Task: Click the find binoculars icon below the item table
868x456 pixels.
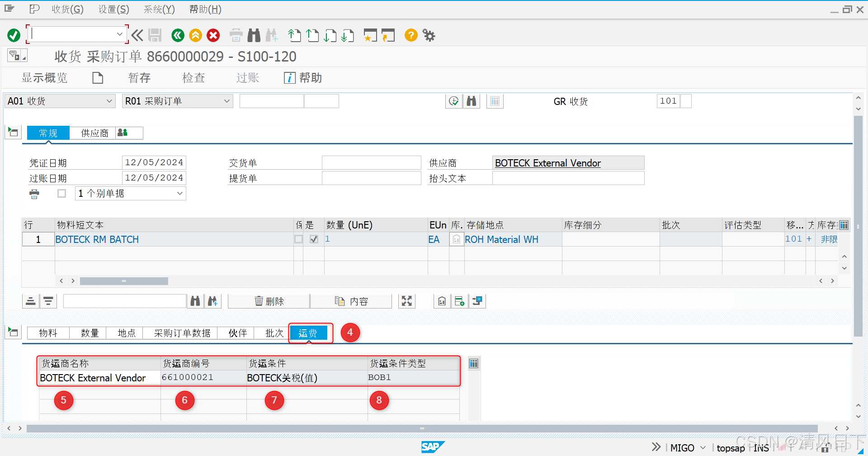Action: coord(195,301)
